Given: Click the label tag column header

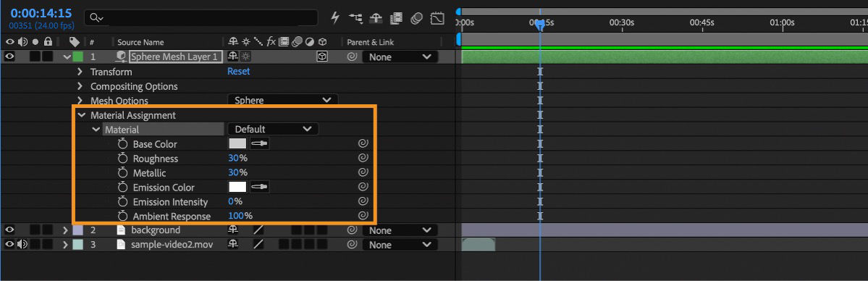Looking at the screenshot, I should [x=74, y=41].
